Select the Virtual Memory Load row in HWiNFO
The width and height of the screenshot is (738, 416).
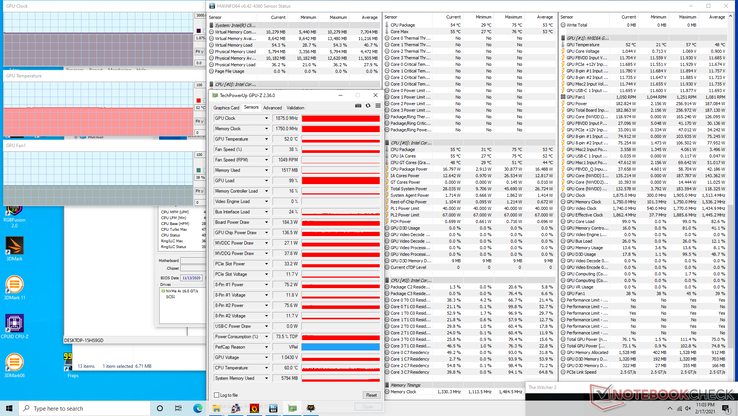(x=294, y=45)
